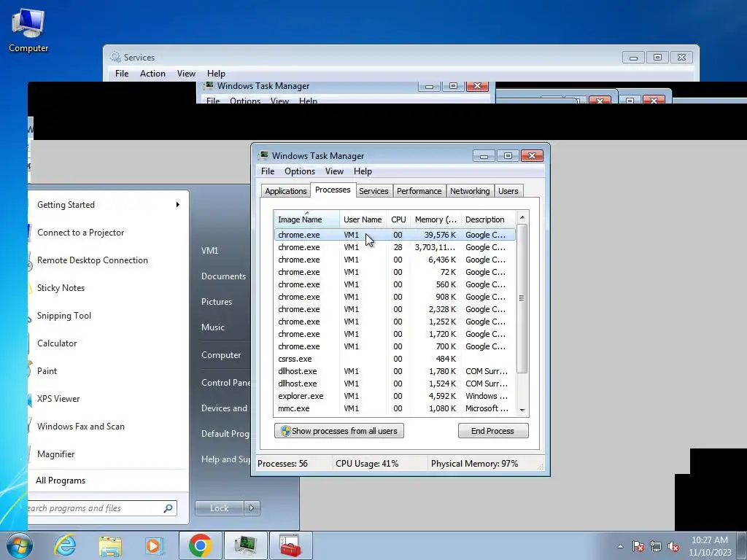Screen dimensions: 747x560
Task: Open the Help menu in front Task Manager
Action: (x=363, y=171)
